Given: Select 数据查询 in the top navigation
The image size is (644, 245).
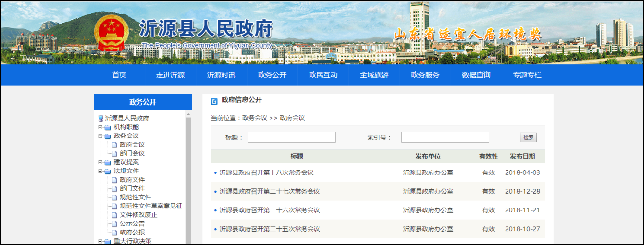Looking at the screenshot, I should (476, 75).
